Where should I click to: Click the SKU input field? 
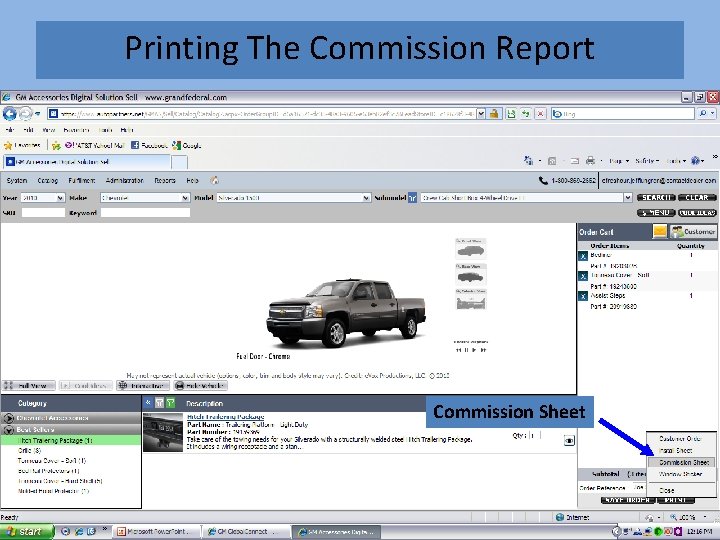(x=43, y=213)
